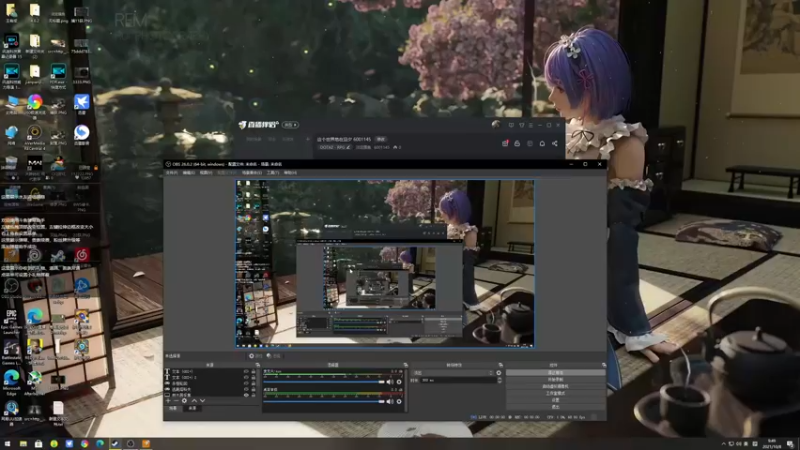Open the colorful 360 browser desktop icon
This screenshot has width=800, height=450.
(x=35, y=105)
